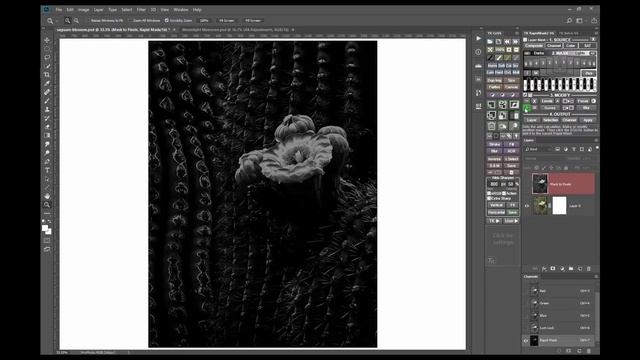Viewport: 640px width, 360px height.
Task: Select the Type tool
Action: (x=47, y=170)
